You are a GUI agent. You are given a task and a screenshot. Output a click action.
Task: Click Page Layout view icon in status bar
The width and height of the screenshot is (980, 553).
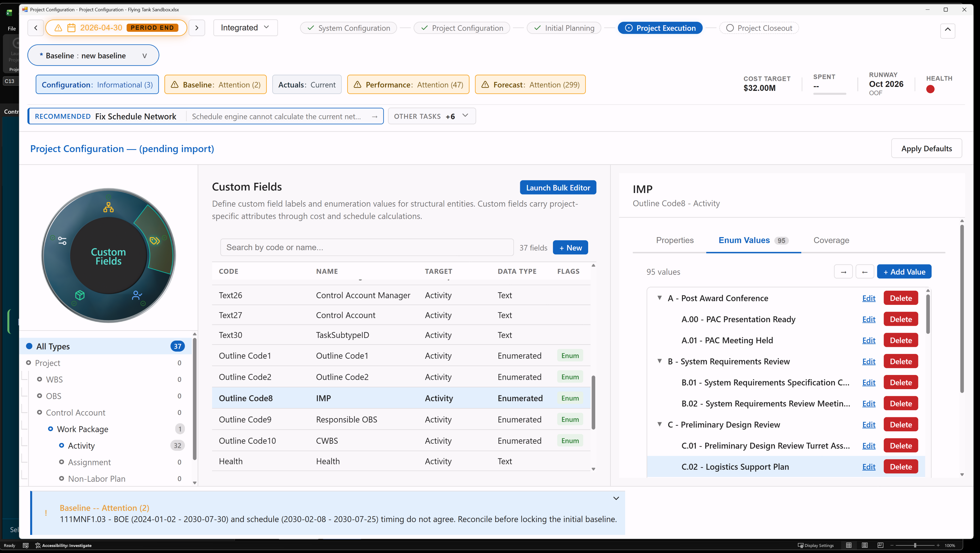865,545
